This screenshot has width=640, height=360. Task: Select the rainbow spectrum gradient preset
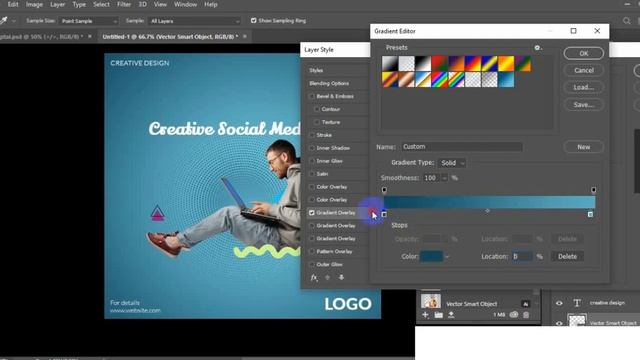[x=440, y=80]
